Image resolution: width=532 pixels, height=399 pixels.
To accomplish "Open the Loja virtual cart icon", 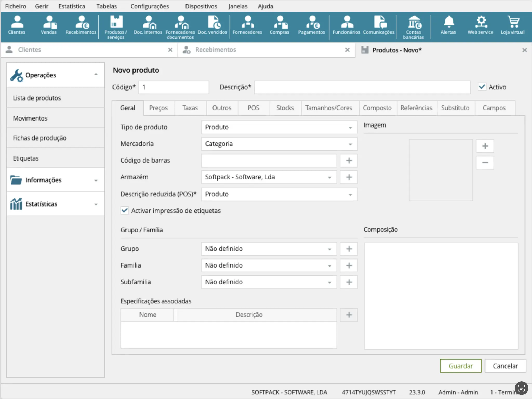I will pyautogui.click(x=513, y=25).
